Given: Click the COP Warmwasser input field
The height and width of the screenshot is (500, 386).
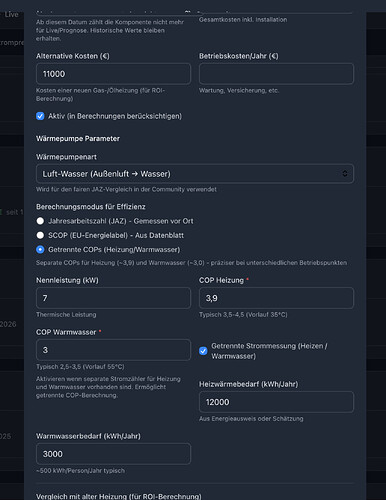Looking at the screenshot, I should (x=113, y=350).
